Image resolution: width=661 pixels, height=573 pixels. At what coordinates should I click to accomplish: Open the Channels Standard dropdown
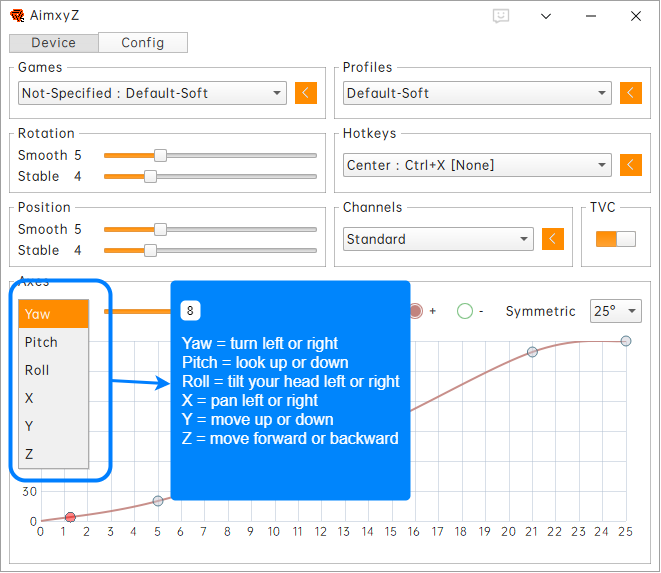pyautogui.click(x=438, y=239)
